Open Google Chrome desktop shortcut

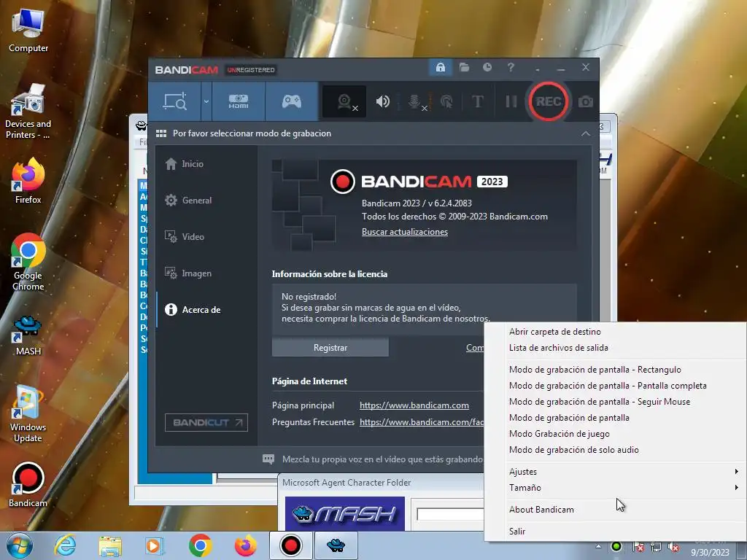(x=28, y=262)
